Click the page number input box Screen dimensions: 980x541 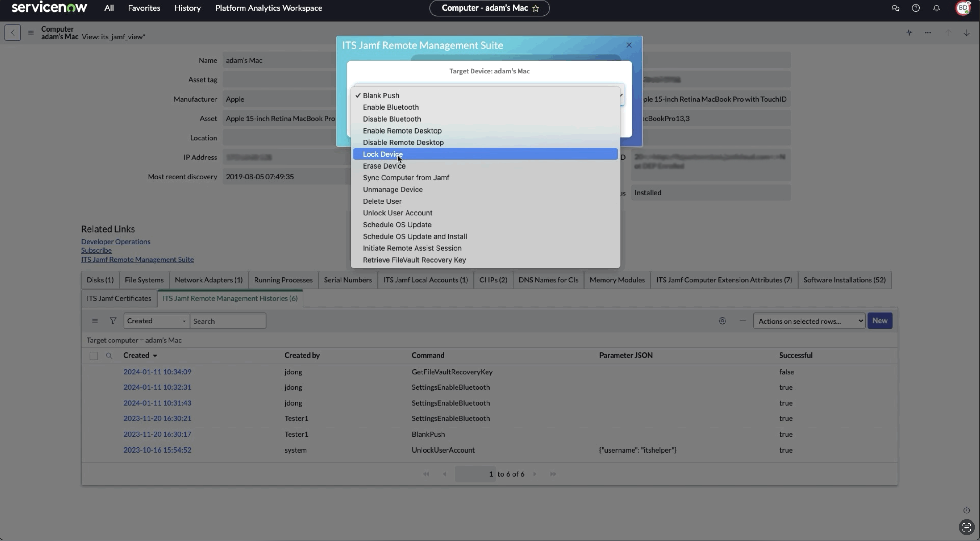pos(475,474)
